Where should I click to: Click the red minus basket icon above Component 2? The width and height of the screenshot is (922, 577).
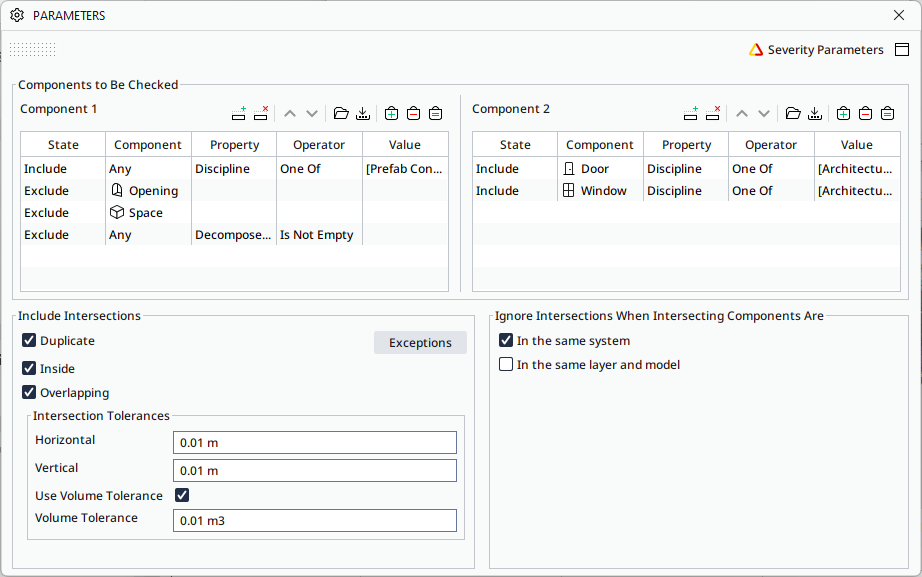865,113
